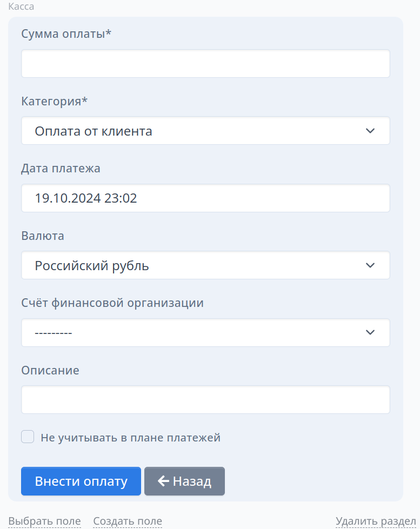Click the chevron icon in Категория field
420x529 pixels.
pos(370,131)
